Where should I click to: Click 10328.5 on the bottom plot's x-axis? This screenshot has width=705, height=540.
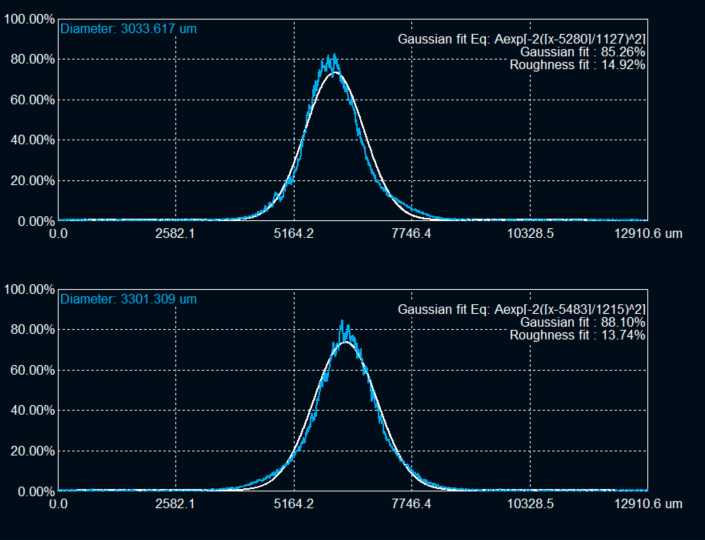528,505
